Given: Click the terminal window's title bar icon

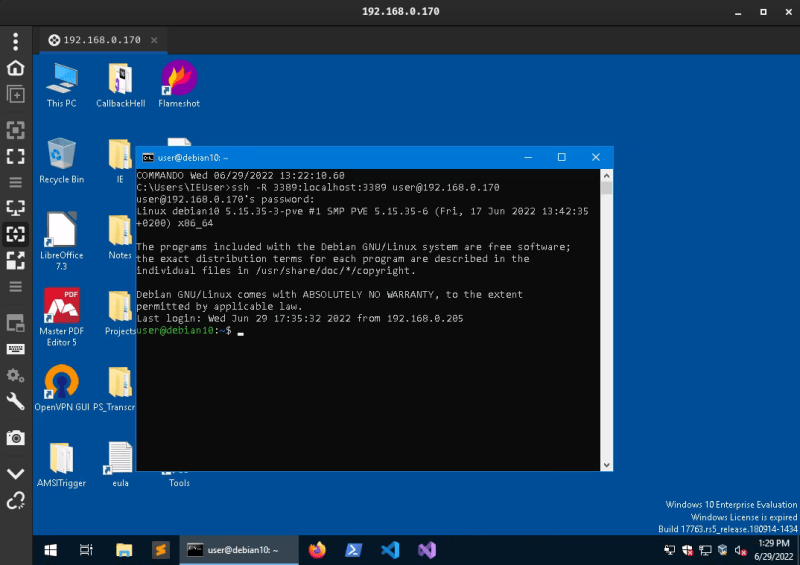Looking at the screenshot, I should click(x=148, y=158).
